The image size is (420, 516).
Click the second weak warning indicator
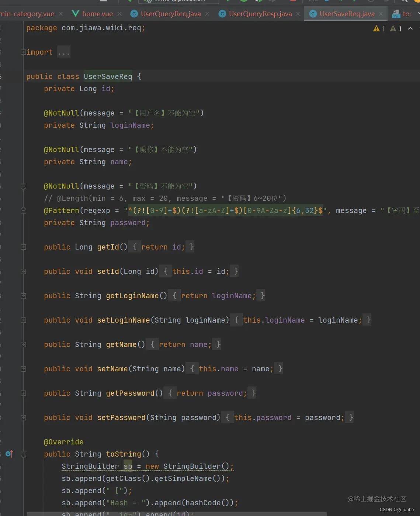pyautogui.click(x=396, y=28)
